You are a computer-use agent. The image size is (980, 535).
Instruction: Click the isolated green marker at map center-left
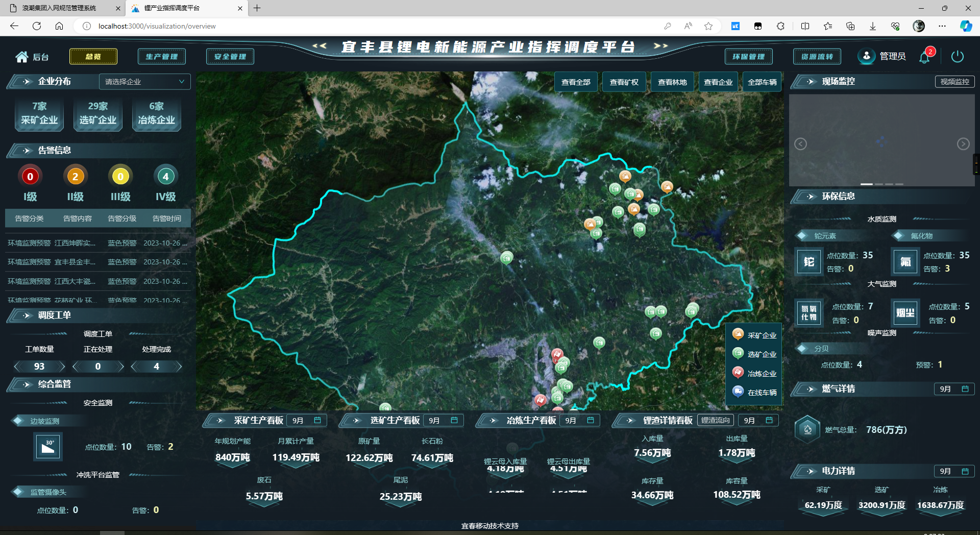point(506,258)
